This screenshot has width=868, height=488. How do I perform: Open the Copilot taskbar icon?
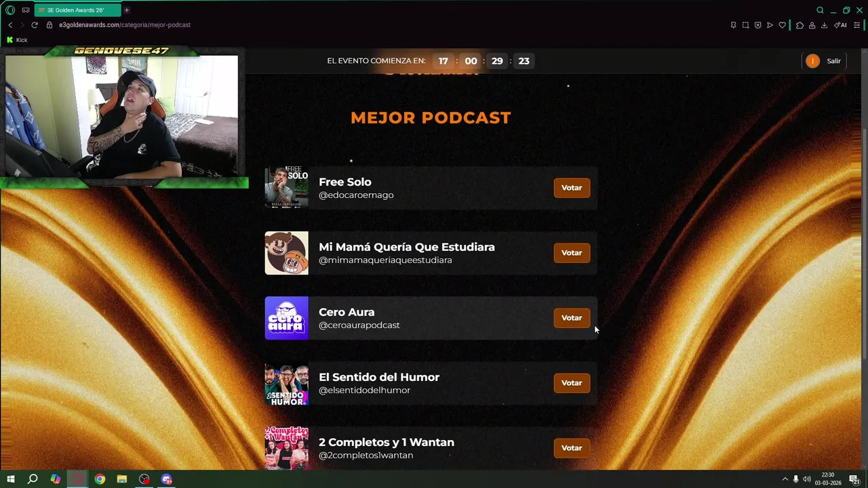(56, 479)
